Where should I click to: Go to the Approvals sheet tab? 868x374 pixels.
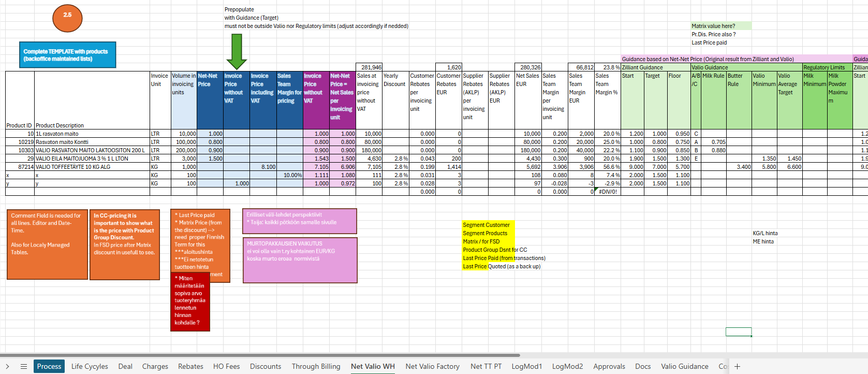[609, 366]
